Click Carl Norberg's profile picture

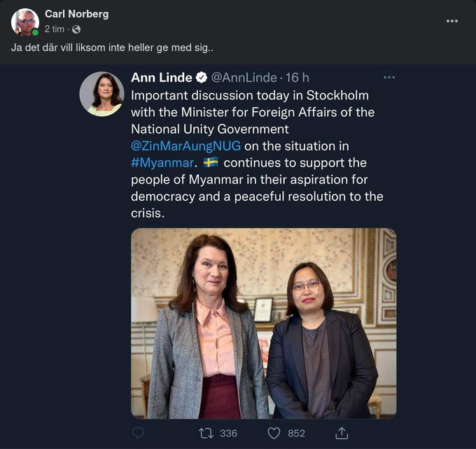(24, 22)
